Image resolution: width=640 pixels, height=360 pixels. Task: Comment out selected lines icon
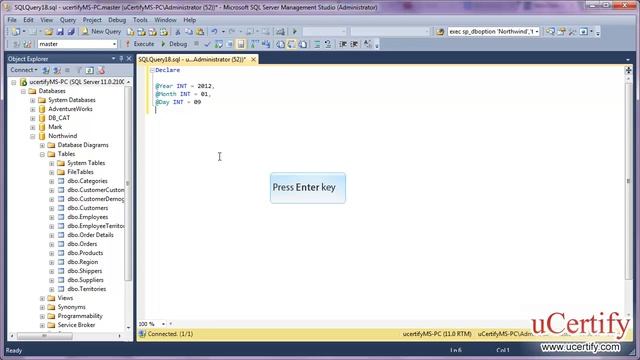point(316,44)
